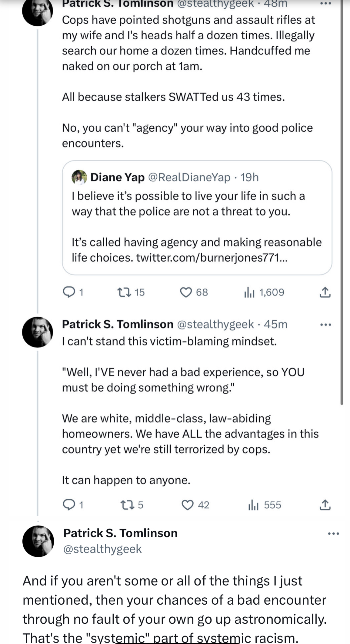Viewport: 350px width, 644px height.
Task: Reply to the victim-blaming mindset tweet
Action: coord(72,505)
